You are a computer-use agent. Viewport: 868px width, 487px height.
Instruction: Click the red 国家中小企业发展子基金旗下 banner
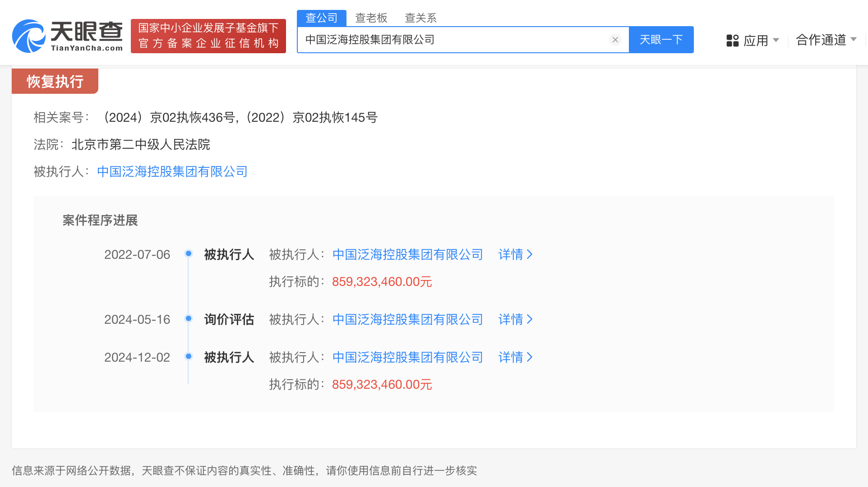click(208, 36)
